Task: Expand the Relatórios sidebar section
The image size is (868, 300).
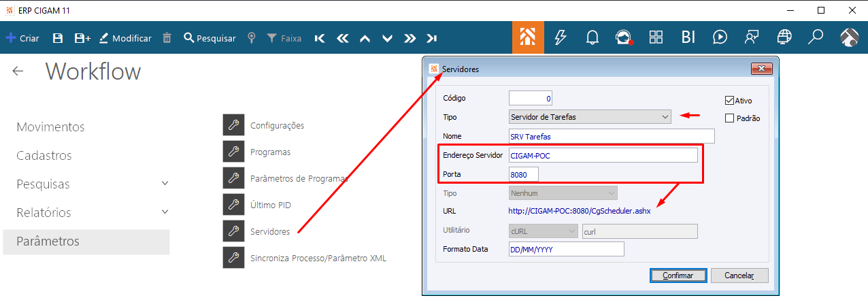Action: coord(165,212)
